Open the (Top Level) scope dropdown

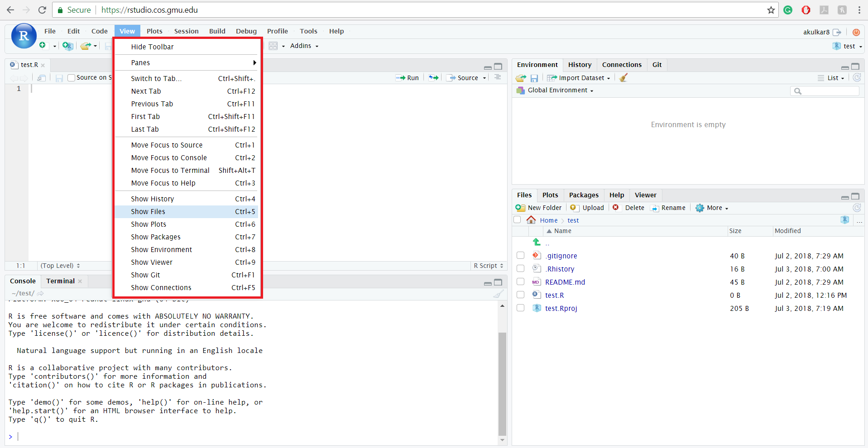click(x=60, y=266)
